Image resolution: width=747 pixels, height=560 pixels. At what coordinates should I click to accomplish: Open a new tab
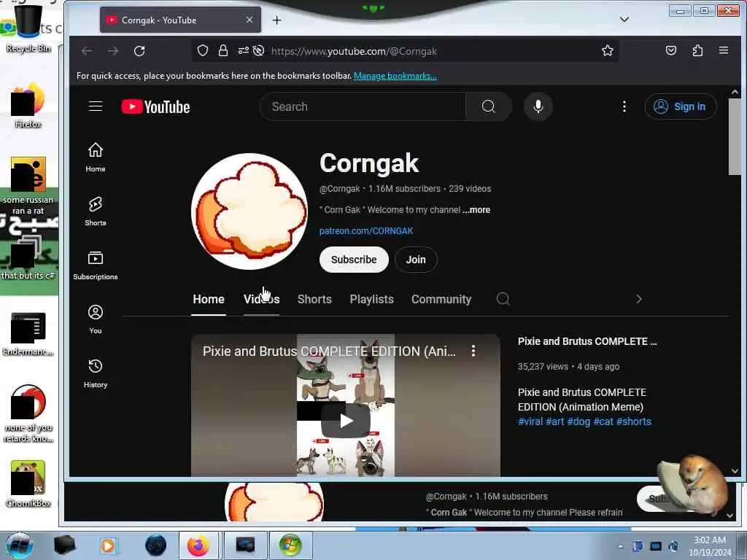[276, 20]
